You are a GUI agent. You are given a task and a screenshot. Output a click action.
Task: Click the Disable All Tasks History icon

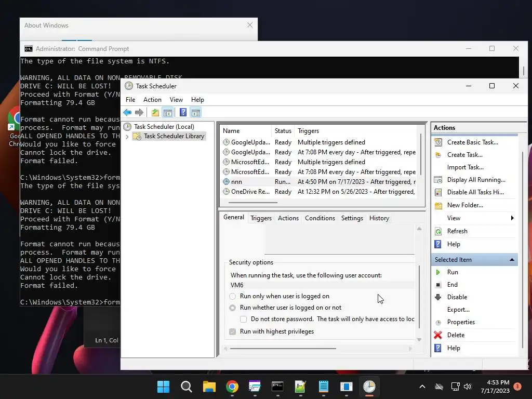pos(438,192)
